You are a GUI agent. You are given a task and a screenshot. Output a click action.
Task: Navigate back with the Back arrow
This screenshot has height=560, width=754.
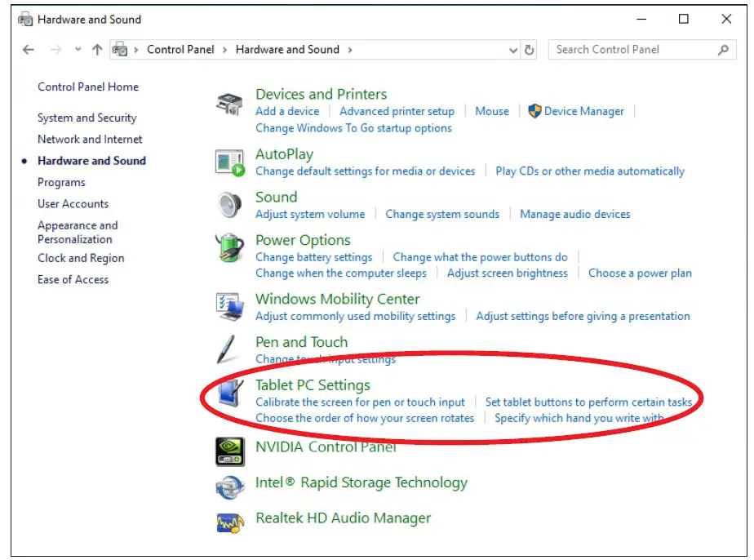[29, 50]
